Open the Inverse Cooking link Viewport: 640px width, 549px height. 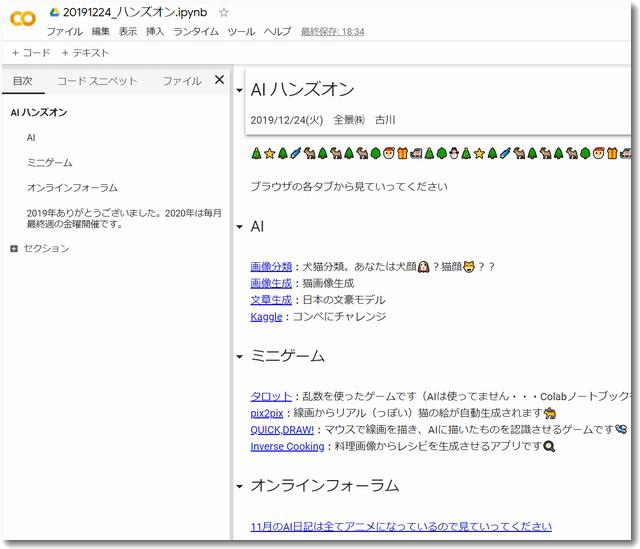pos(287,447)
